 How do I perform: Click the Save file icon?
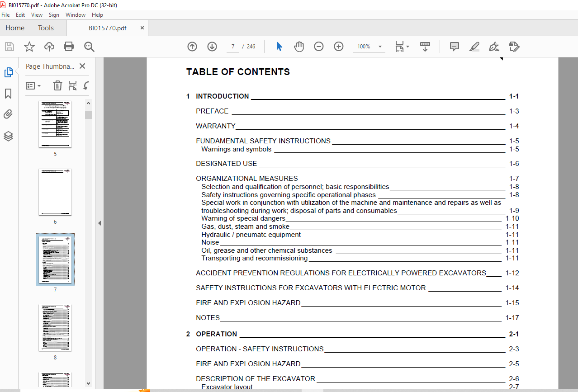tap(9, 47)
